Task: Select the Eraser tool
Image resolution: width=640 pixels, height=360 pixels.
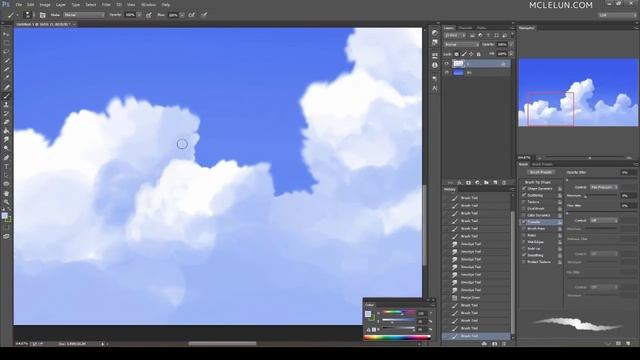Action: pyautogui.click(x=6, y=122)
